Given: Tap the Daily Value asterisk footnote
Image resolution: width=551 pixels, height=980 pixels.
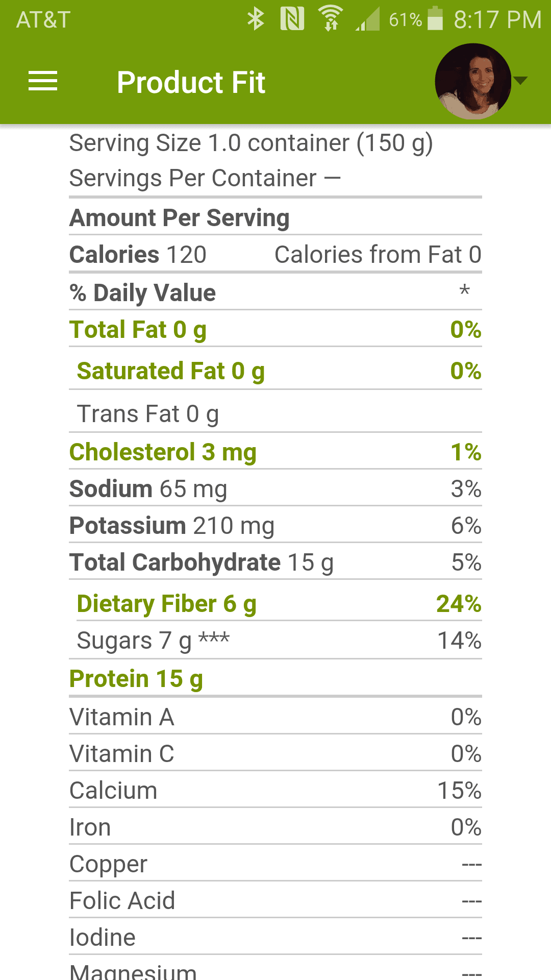Looking at the screenshot, I should 464,291.
